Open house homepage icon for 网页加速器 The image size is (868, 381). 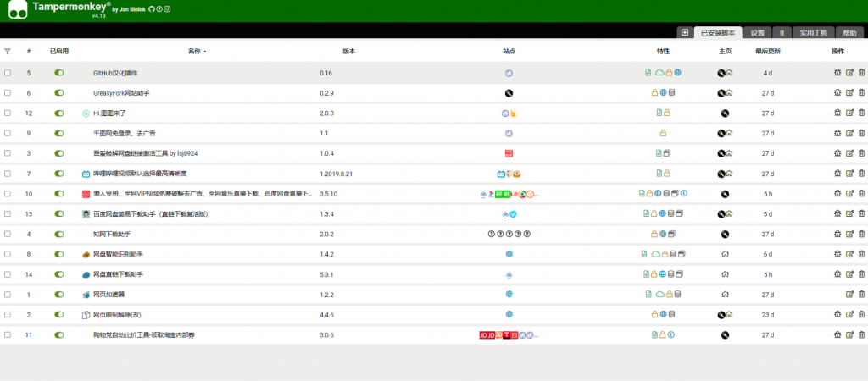(726, 294)
